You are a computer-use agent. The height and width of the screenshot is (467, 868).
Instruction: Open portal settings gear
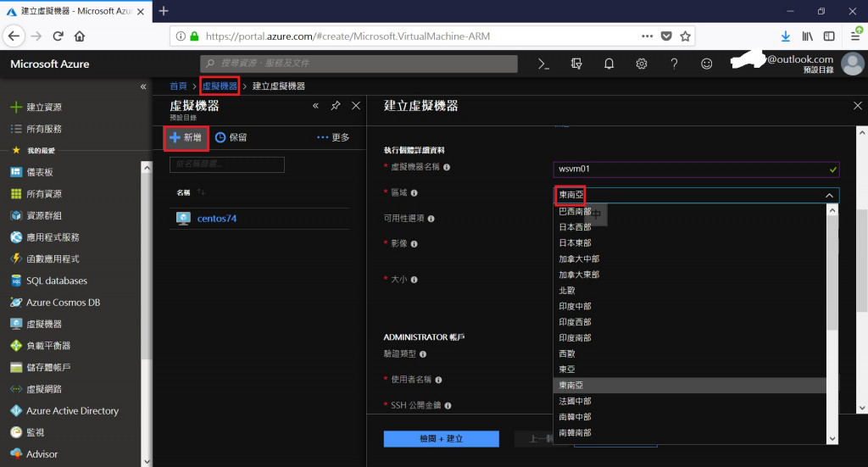pos(642,64)
